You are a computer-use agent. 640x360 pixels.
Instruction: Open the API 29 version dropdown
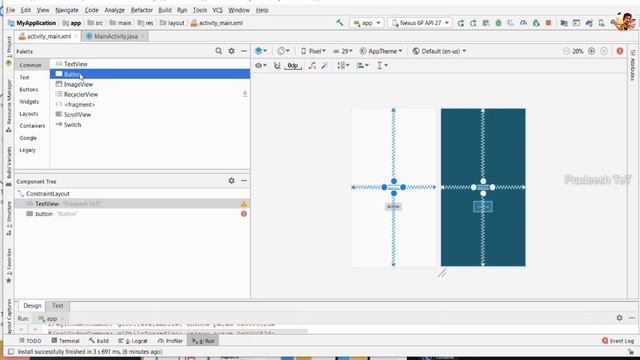(343, 51)
